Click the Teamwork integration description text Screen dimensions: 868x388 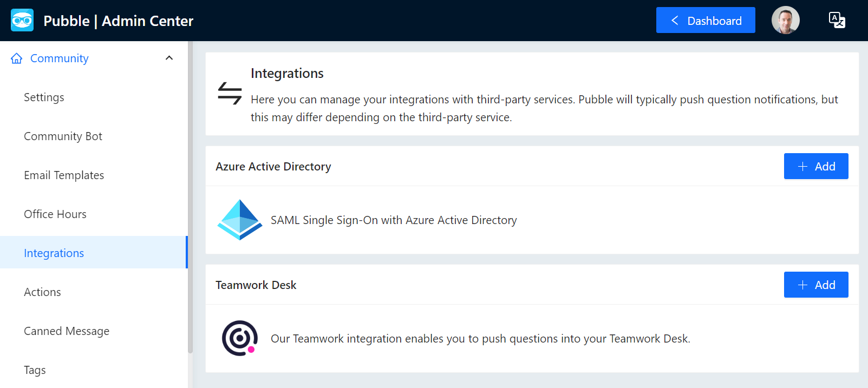click(480, 339)
